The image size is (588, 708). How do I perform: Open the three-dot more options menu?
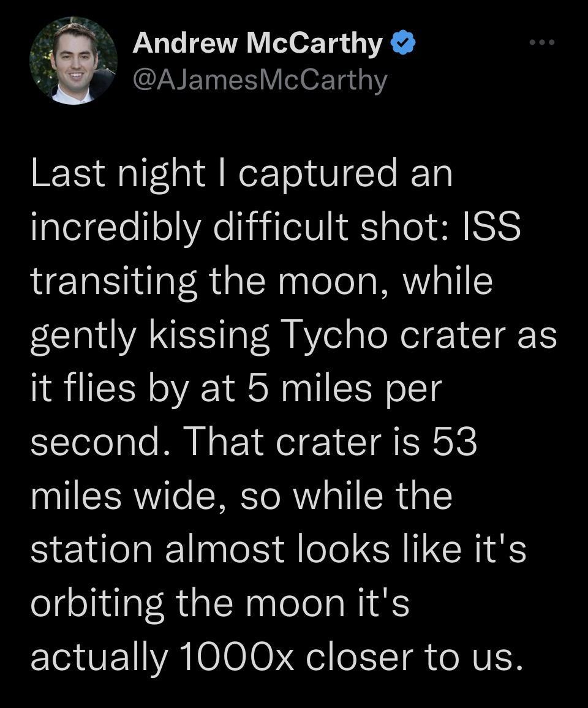click(542, 43)
